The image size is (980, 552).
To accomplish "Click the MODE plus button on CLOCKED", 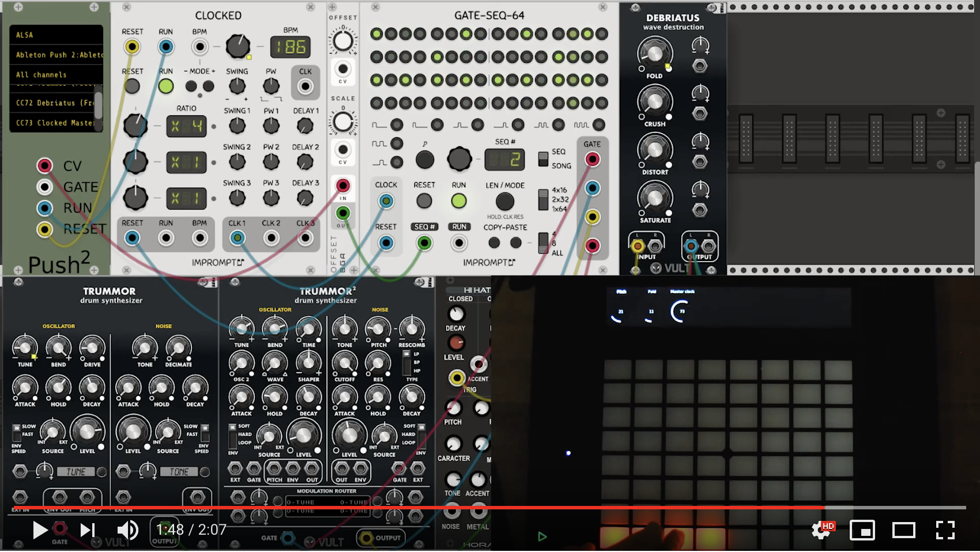I will (209, 86).
